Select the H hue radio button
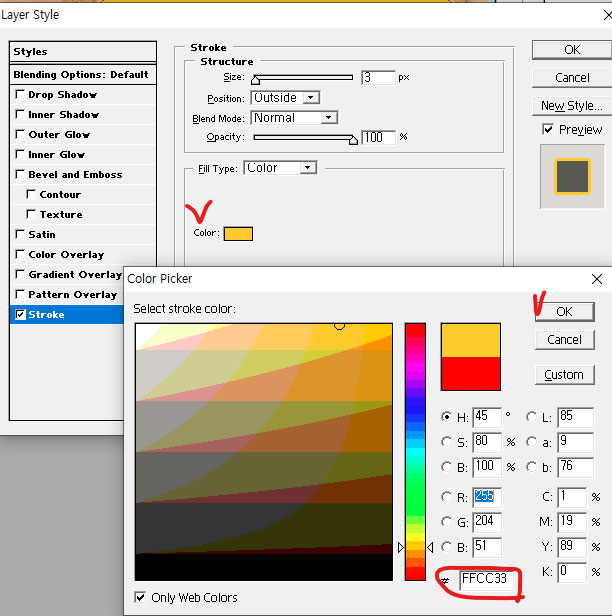 [446, 416]
